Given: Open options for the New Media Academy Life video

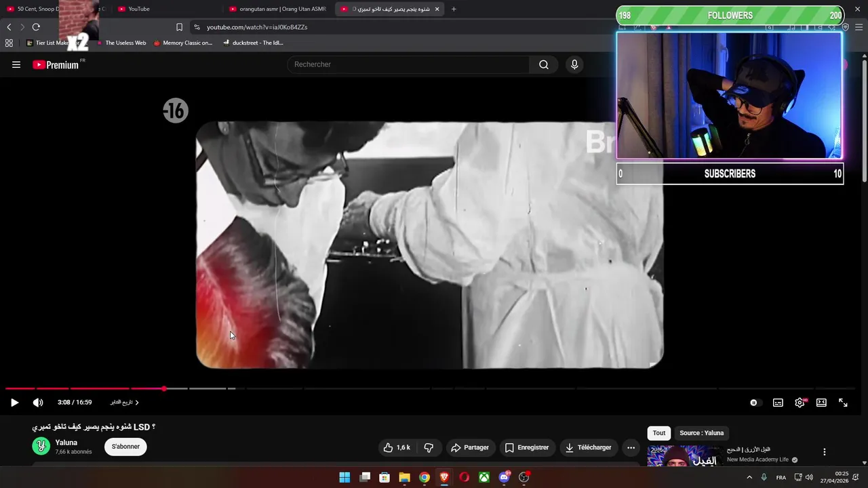Looking at the screenshot, I should 825,452.
